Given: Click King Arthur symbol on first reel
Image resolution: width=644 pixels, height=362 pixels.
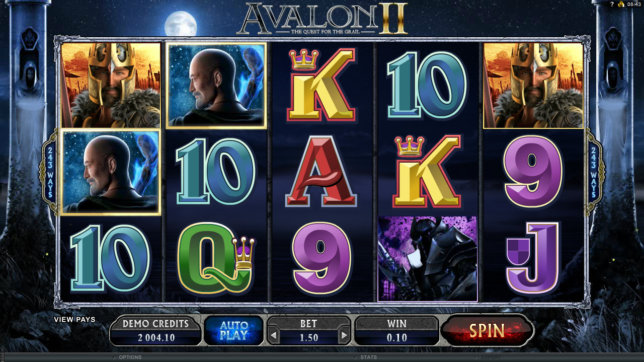Looking at the screenshot, I should 111,85.
